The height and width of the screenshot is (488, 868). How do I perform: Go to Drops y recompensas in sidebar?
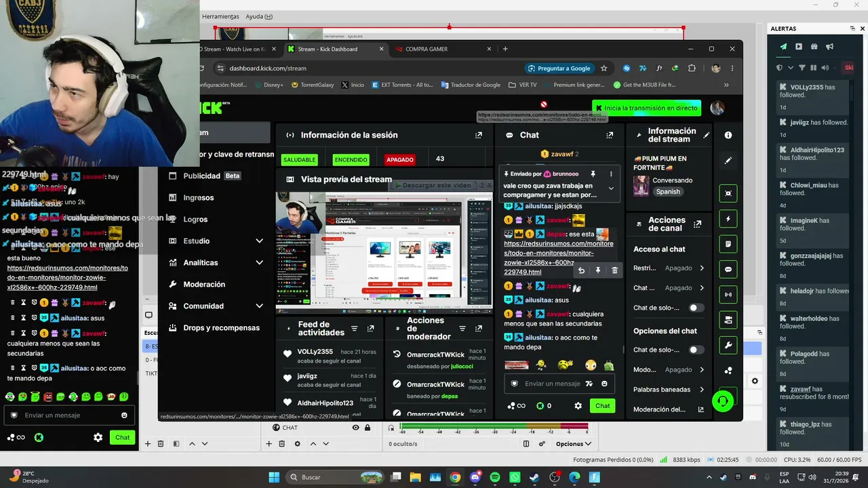(x=214, y=327)
